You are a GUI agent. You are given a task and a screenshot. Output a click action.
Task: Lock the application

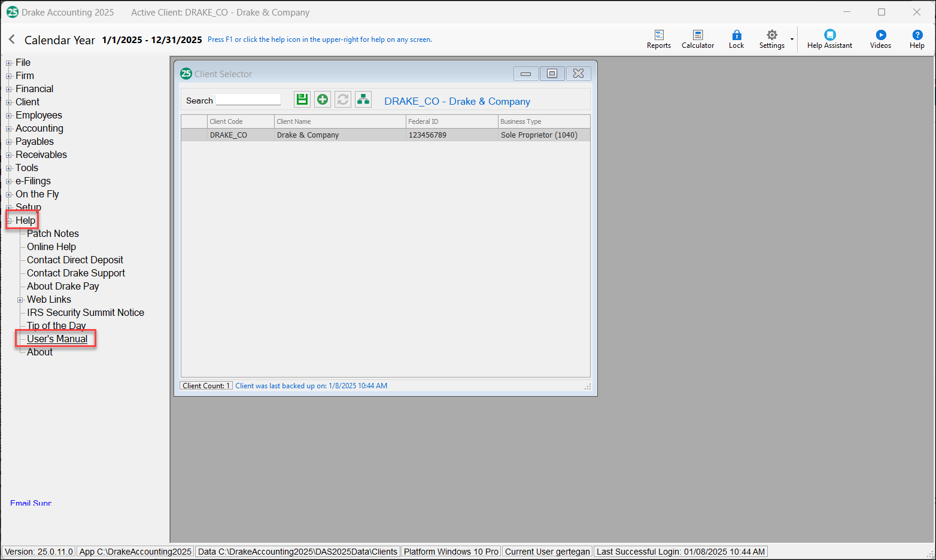[736, 38]
